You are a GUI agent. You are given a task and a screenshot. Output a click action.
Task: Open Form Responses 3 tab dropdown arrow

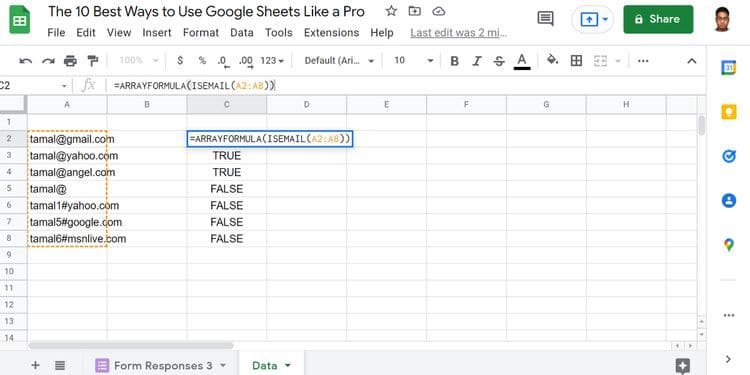pyautogui.click(x=222, y=365)
